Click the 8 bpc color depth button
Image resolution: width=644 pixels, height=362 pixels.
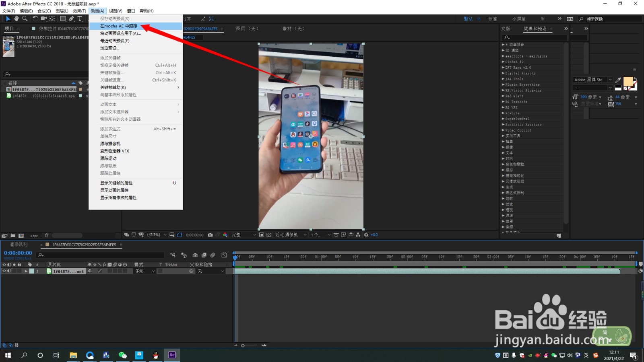pos(34,236)
